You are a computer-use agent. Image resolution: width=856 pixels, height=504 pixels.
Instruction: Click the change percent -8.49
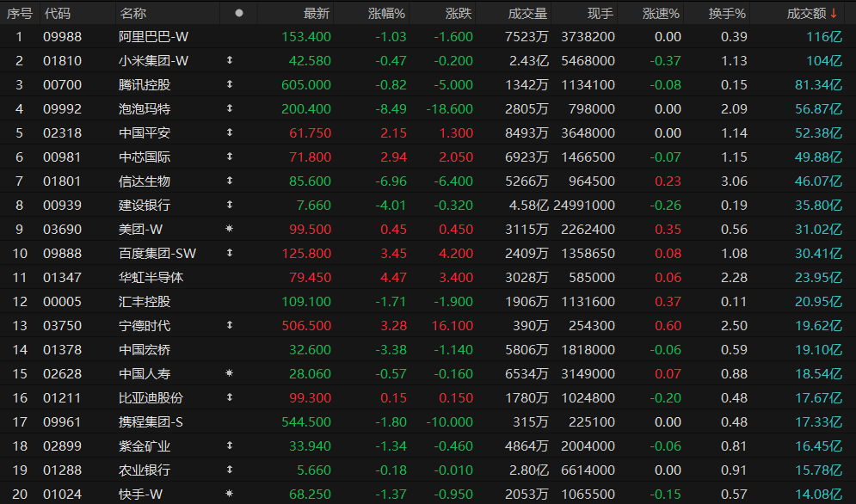tap(391, 108)
